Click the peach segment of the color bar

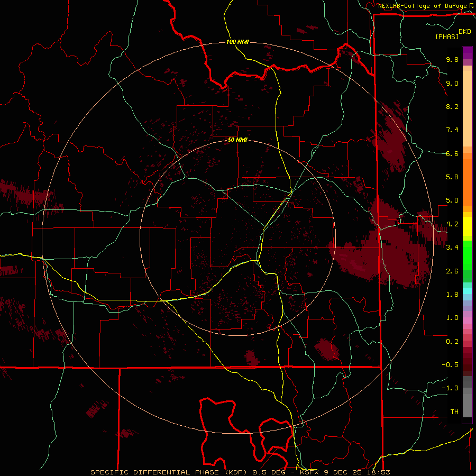pos(467,109)
